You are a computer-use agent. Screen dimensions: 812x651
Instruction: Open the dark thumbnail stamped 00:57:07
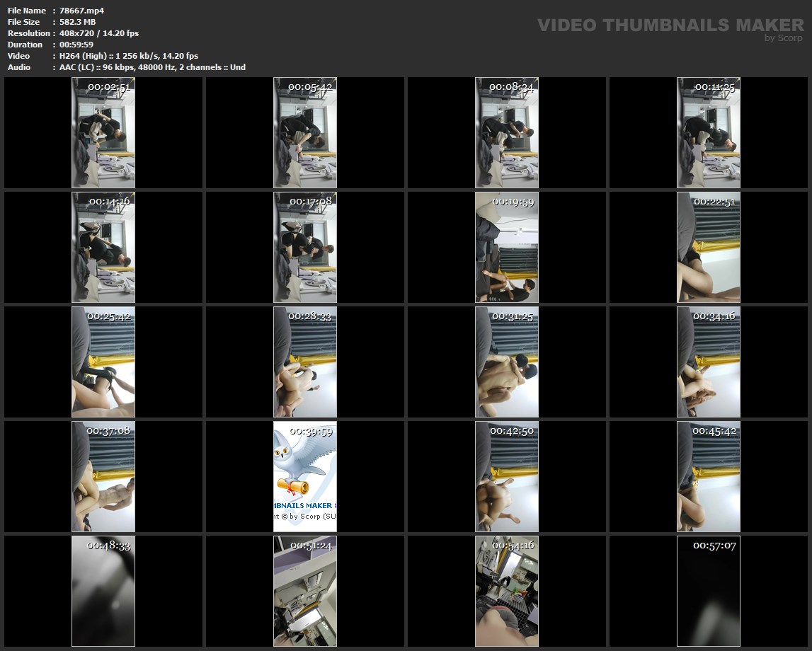click(x=709, y=592)
